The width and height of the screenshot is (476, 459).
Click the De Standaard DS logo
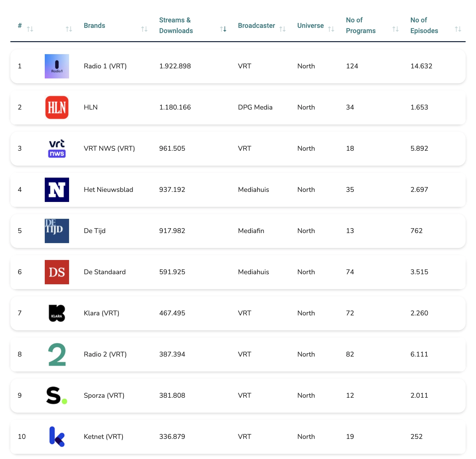pyautogui.click(x=57, y=272)
